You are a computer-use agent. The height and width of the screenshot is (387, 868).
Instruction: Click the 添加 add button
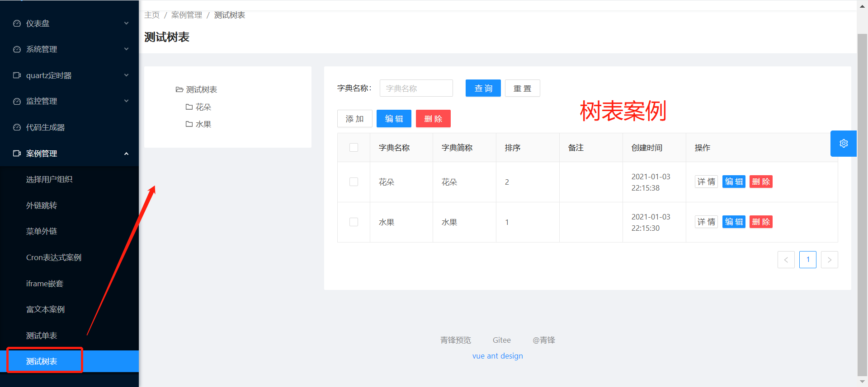coord(354,119)
